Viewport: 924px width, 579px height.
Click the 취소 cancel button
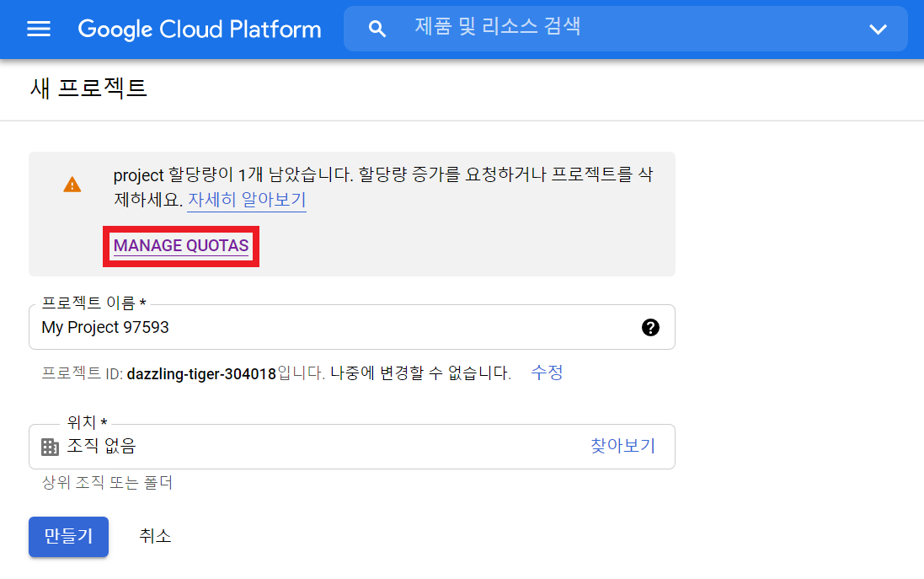click(x=155, y=536)
